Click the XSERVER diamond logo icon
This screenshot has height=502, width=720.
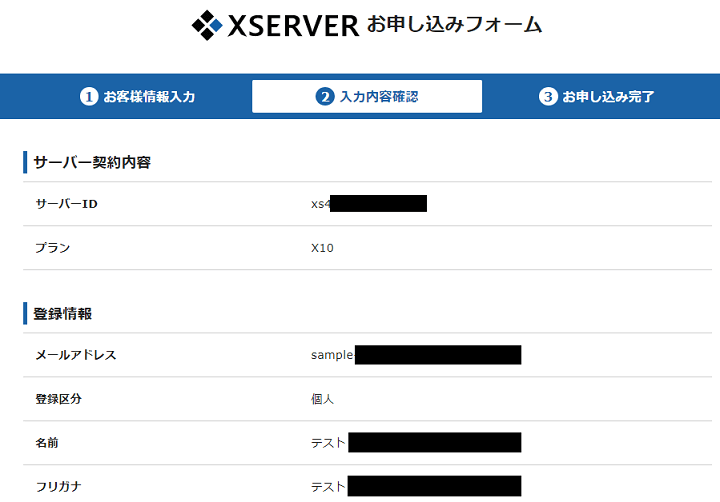point(207,25)
